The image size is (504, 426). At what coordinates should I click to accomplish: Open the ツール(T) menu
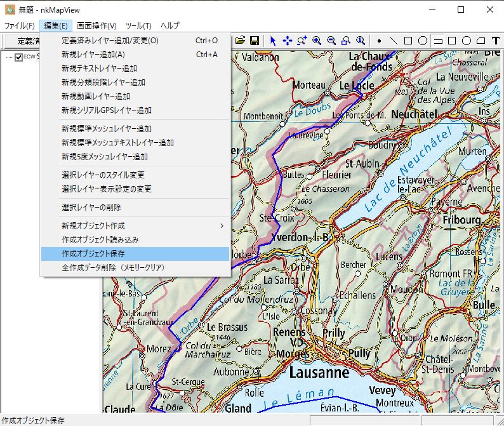tap(138, 26)
